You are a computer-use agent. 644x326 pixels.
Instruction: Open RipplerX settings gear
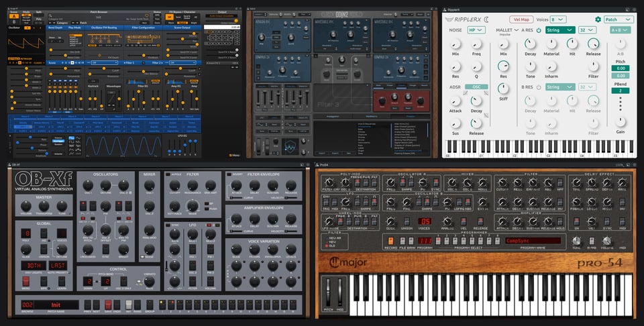coord(598,19)
